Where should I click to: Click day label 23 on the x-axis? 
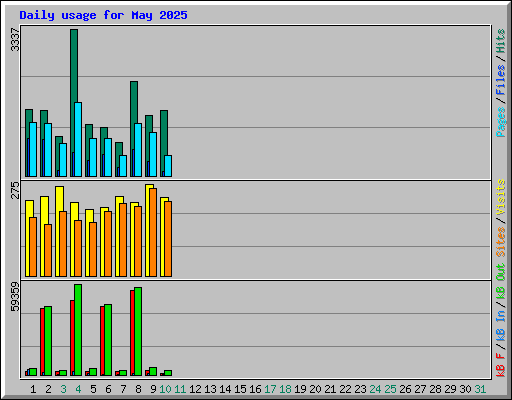pos(360,389)
